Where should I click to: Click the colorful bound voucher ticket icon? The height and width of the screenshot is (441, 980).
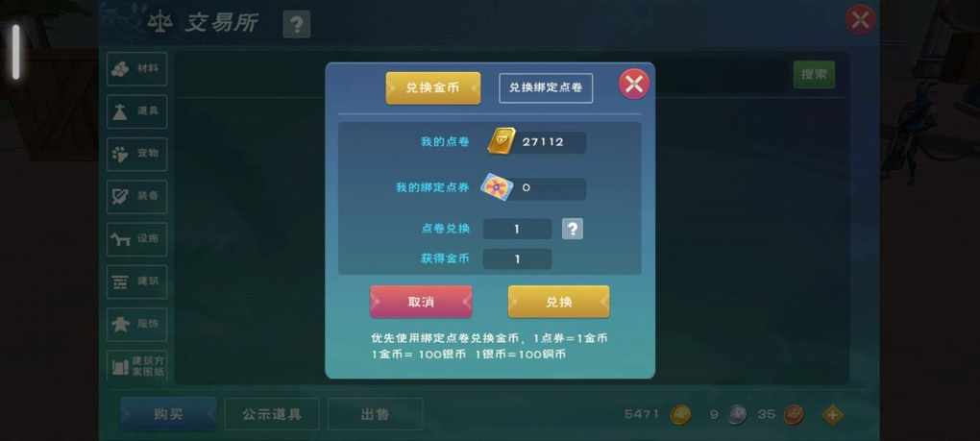click(497, 186)
